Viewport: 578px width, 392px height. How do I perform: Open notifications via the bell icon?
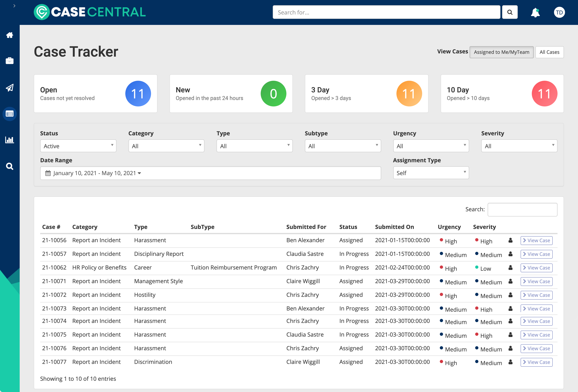[x=535, y=12]
